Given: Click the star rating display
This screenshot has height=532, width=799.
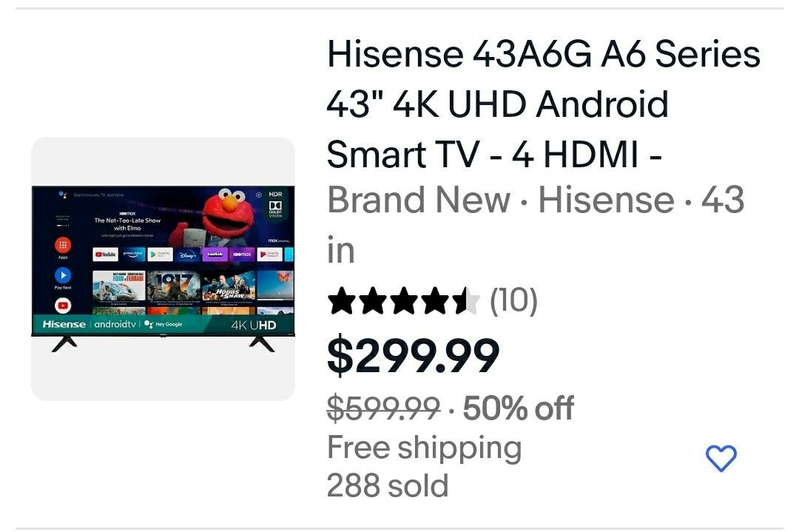Looking at the screenshot, I should (x=404, y=300).
